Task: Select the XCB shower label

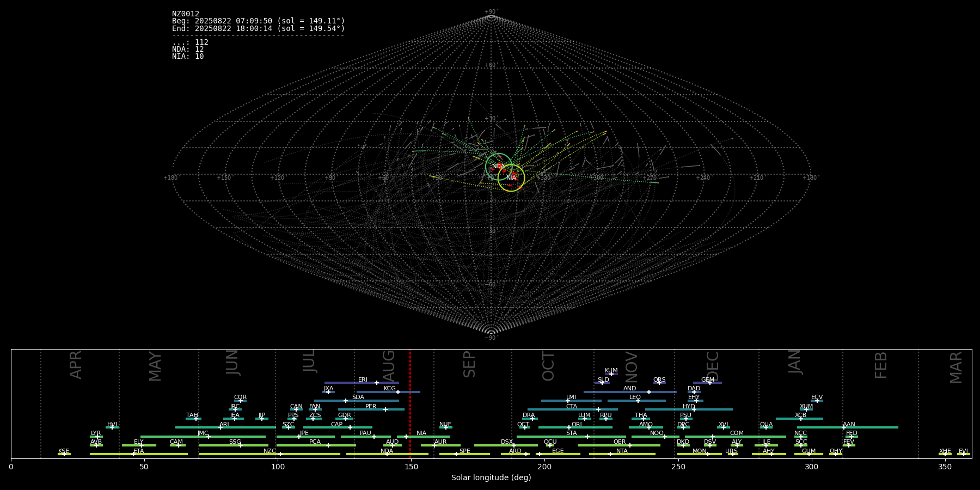Action: tap(800, 415)
